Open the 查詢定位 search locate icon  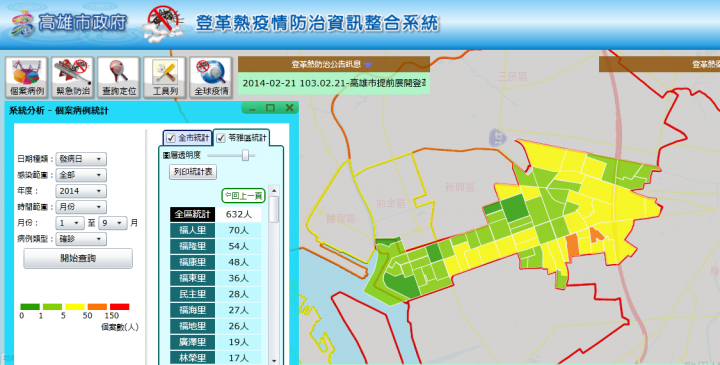coord(118,77)
